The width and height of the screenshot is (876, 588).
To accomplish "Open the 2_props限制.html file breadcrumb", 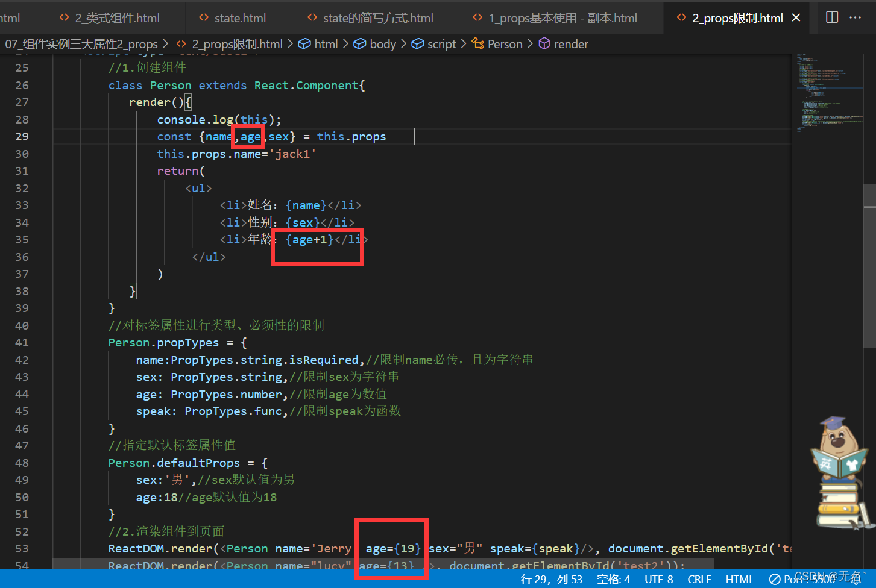I will point(237,44).
